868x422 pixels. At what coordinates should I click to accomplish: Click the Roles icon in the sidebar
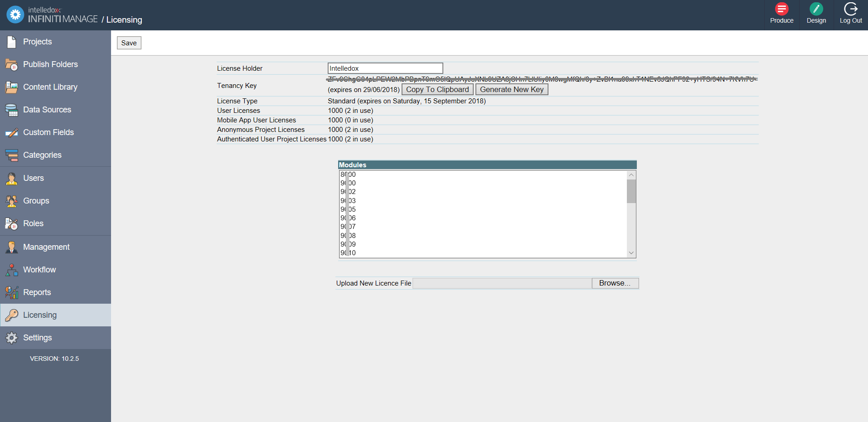tap(11, 223)
